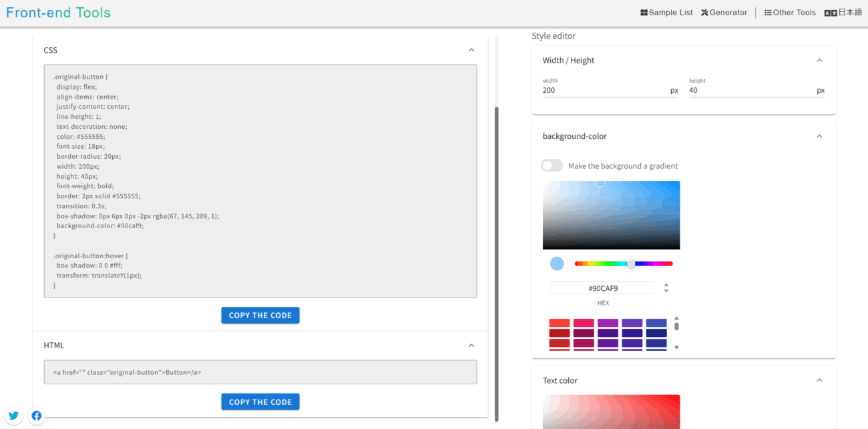This screenshot has width=868, height=429.
Task: Open the Generator tools icon
Action: pos(704,13)
